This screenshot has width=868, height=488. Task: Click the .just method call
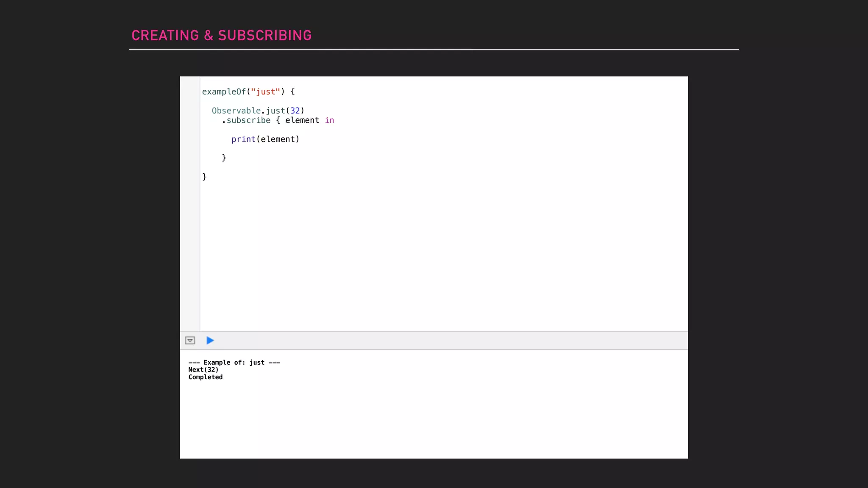click(275, 111)
